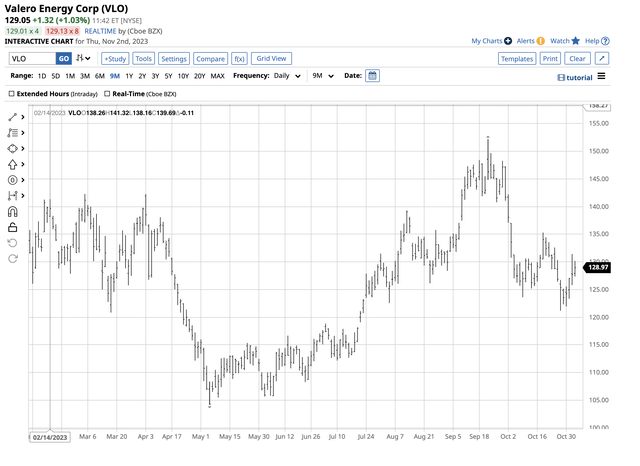
Task: Select the 5Y range
Action: coord(168,76)
